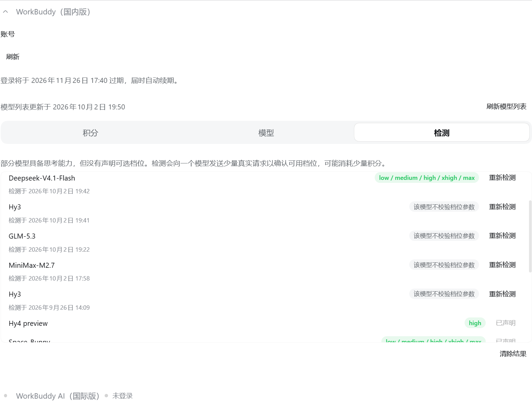
Task: Click the 账号 heading
Action: [x=8, y=34]
